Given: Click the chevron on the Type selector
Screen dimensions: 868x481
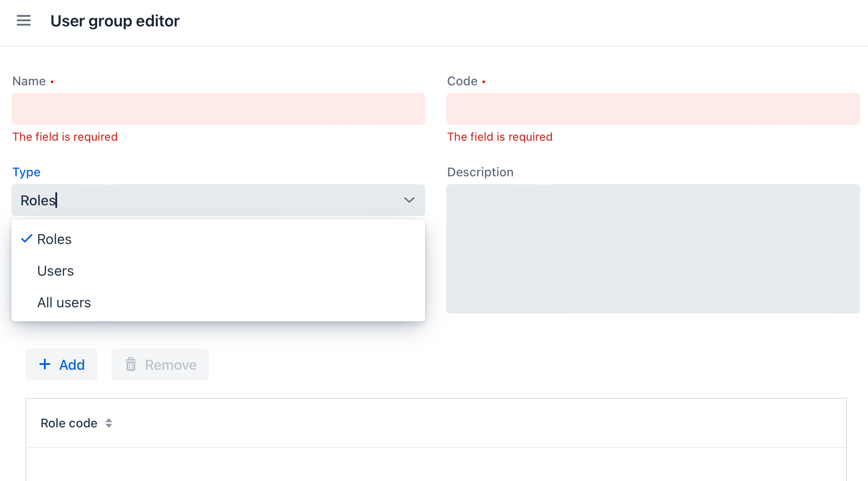Looking at the screenshot, I should point(409,200).
